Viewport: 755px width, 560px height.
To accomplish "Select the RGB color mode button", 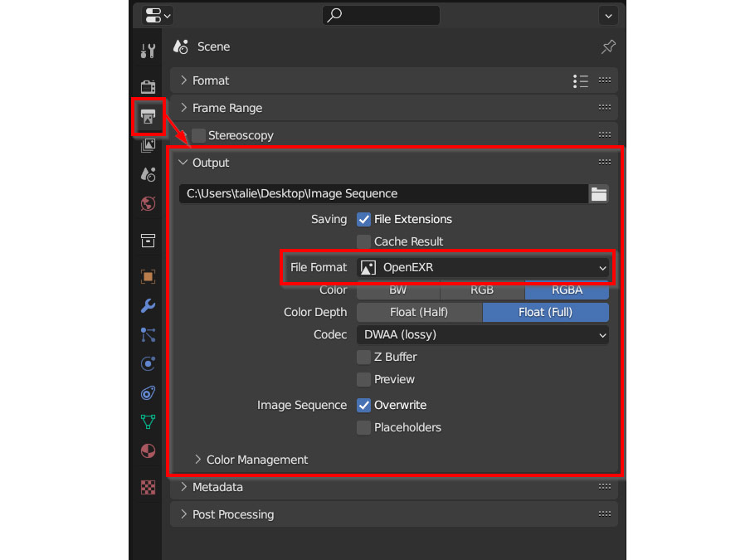I will point(482,290).
